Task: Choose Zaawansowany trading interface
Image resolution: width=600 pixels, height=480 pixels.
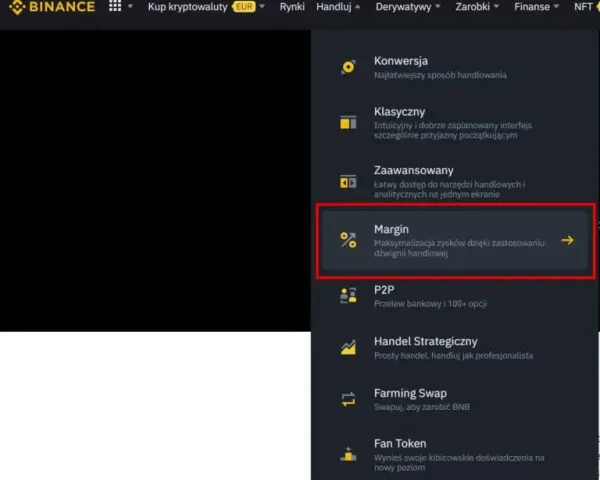Action: pos(455,182)
